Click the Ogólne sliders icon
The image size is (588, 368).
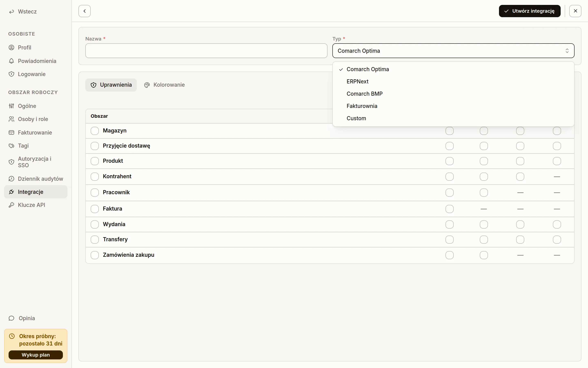point(11,106)
